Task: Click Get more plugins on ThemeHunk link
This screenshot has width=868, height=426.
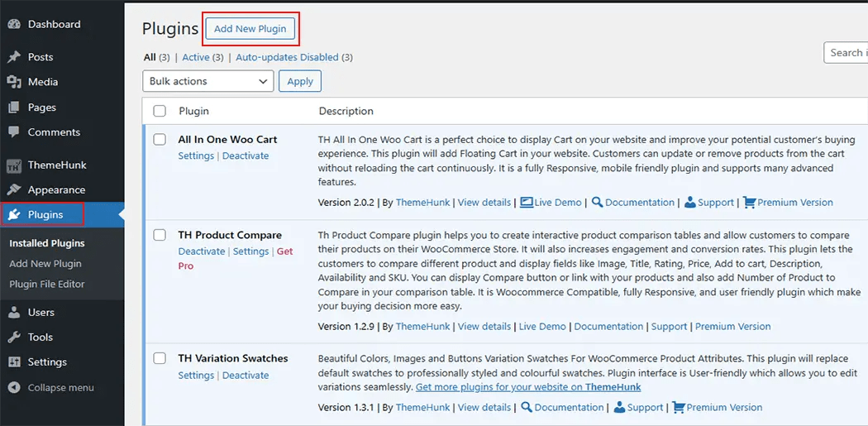Action: (528, 386)
